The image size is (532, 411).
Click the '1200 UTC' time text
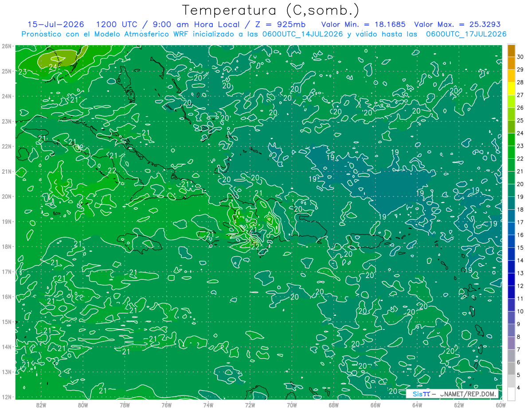116,24
